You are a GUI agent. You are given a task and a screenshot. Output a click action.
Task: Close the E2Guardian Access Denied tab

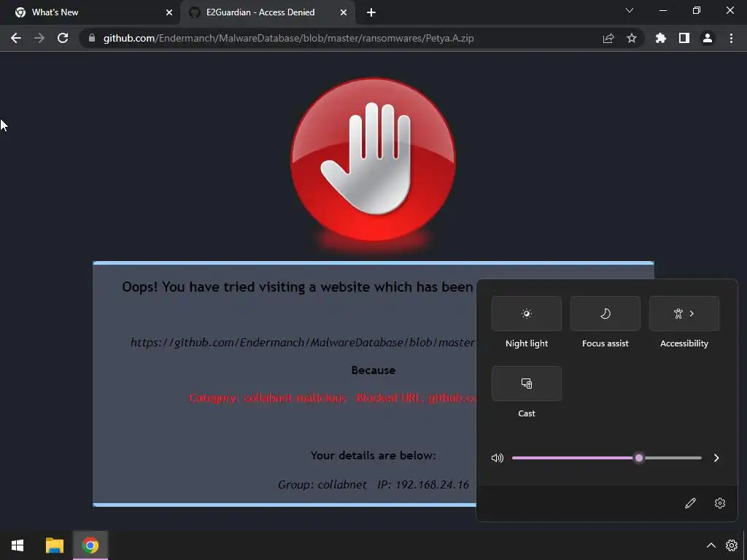[x=344, y=12]
